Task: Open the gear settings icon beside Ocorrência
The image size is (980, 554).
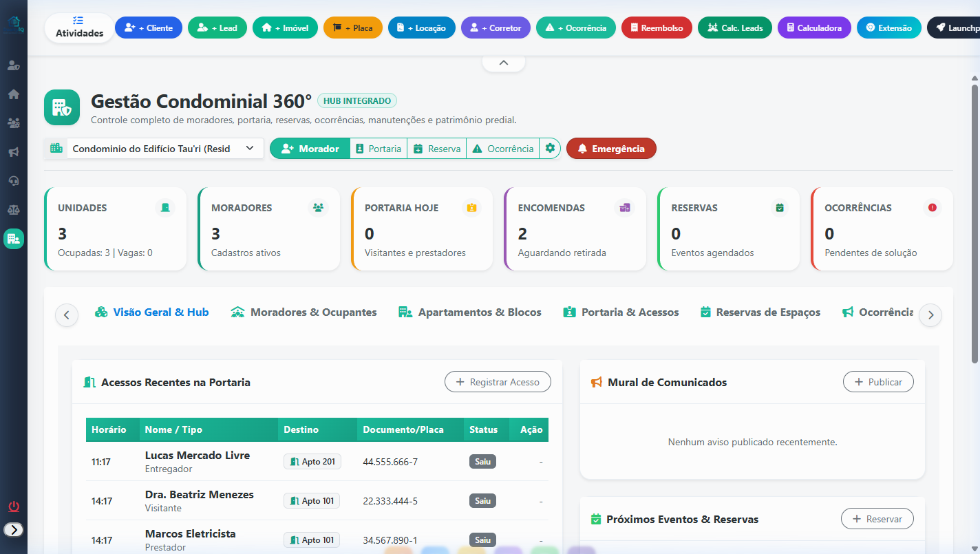Action: click(x=550, y=149)
